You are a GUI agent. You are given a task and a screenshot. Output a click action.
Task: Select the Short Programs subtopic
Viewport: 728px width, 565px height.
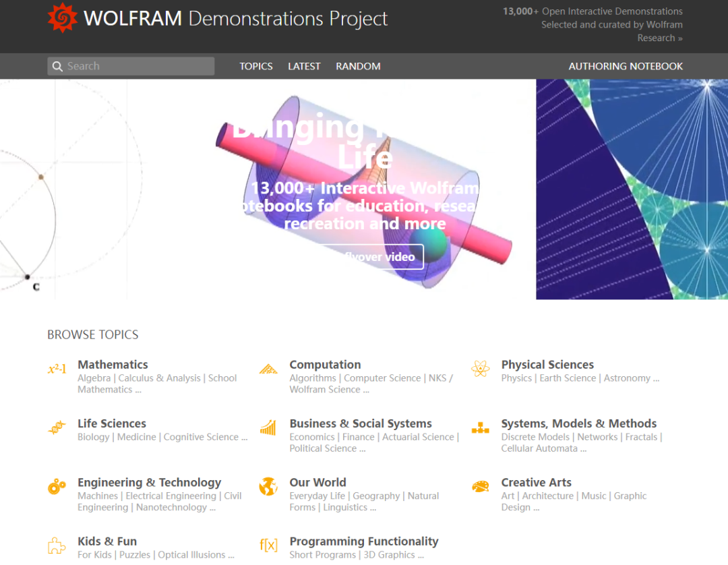322,555
